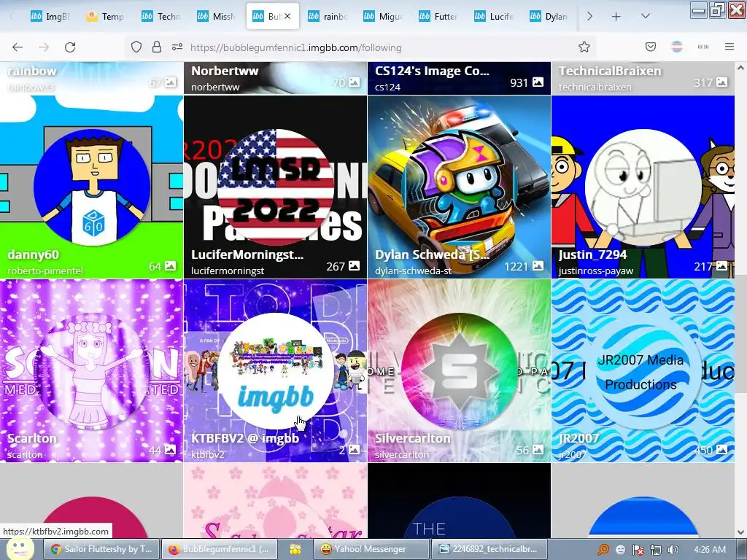The image size is (747, 560).
Task: Click the image count icon next to 450
Action: [721, 449]
